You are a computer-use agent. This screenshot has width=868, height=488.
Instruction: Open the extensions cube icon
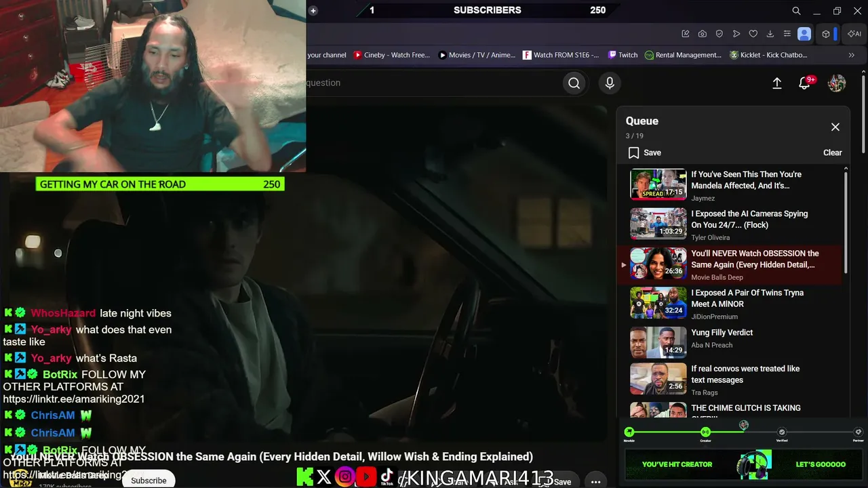tap(826, 34)
